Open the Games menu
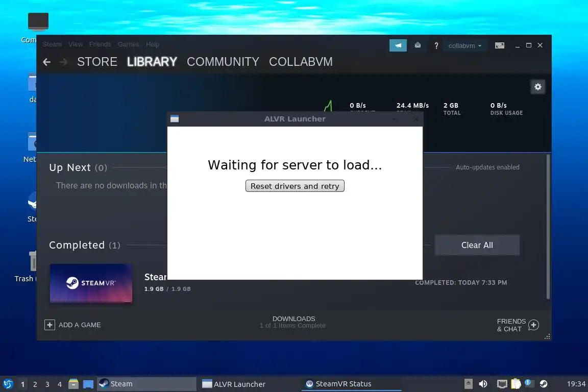 point(128,44)
